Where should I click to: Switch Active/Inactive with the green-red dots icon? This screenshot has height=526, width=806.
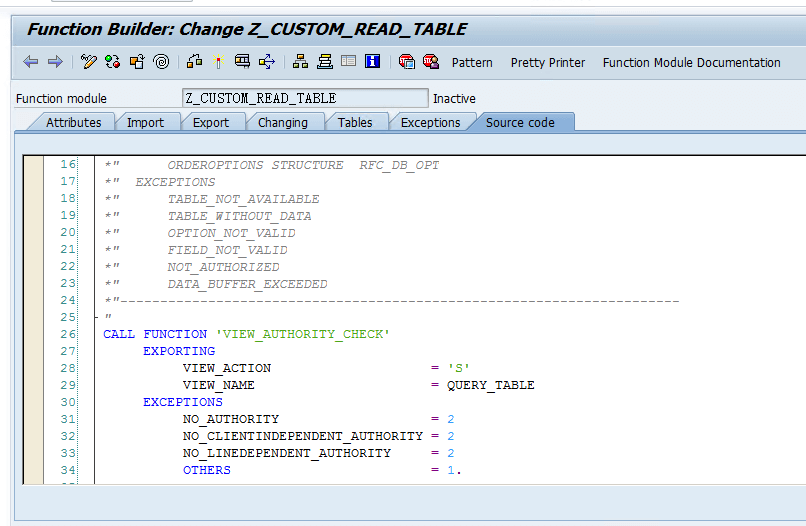coord(113,62)
